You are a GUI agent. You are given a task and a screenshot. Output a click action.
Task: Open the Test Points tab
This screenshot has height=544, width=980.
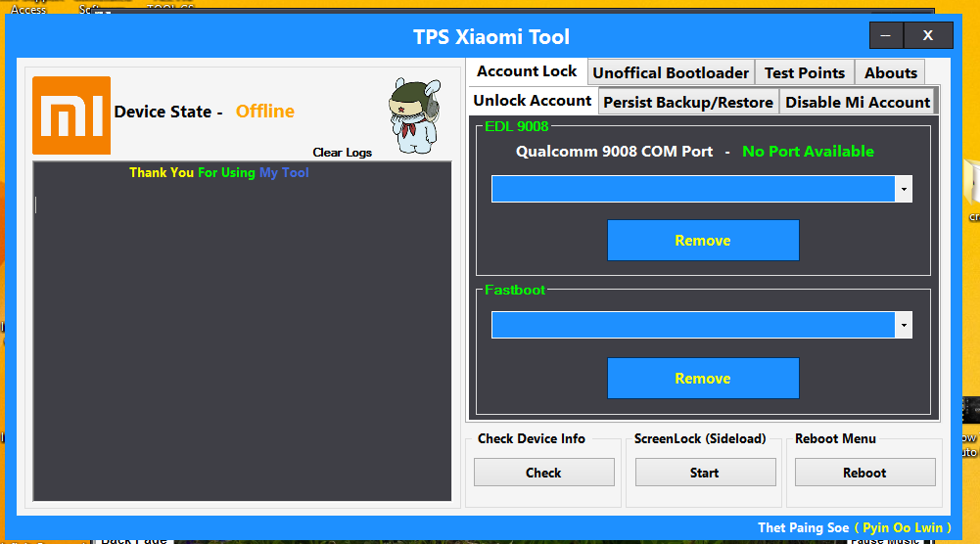805,73
